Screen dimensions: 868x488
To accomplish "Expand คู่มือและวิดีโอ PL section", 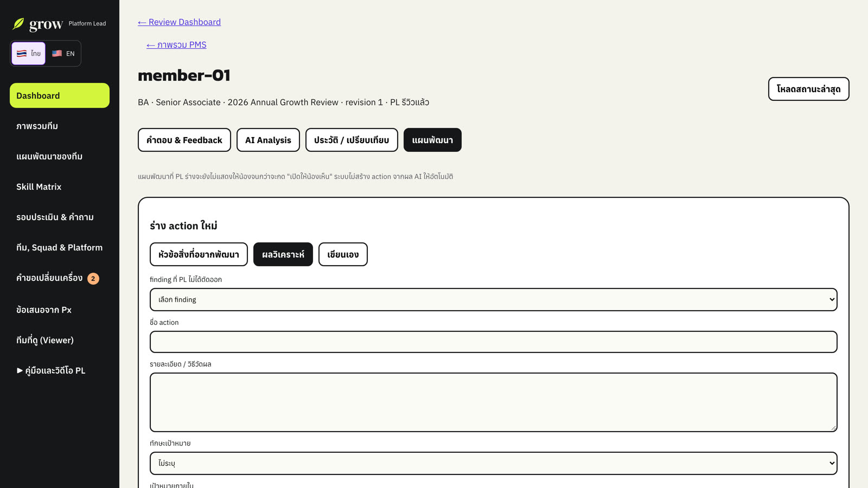I will coord(60,370).
